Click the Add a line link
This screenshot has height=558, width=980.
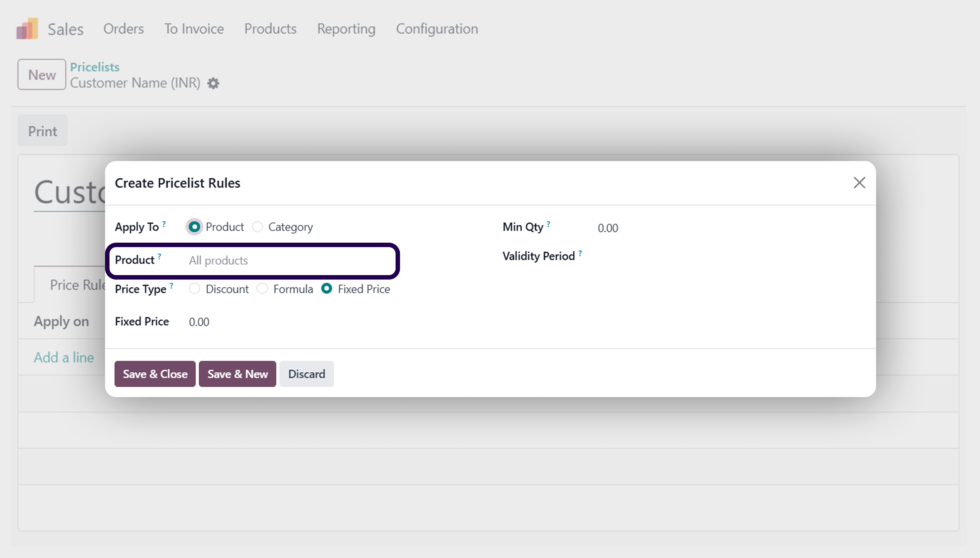64,357
